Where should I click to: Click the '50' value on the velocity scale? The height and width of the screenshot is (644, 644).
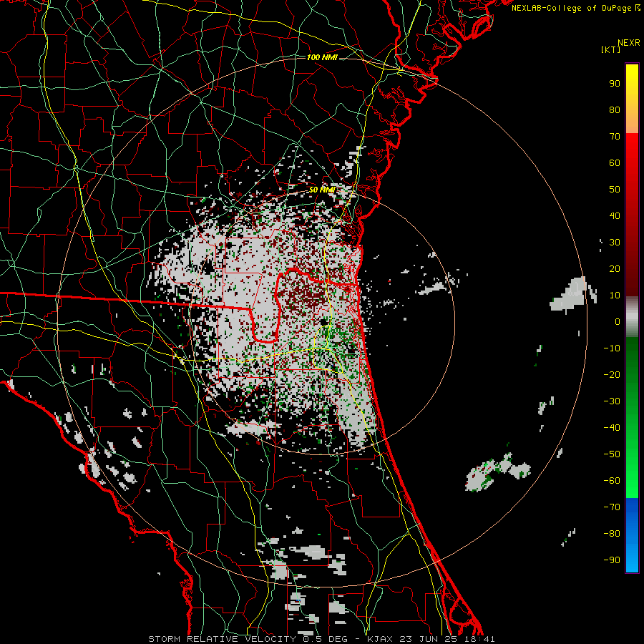[615, 190]
